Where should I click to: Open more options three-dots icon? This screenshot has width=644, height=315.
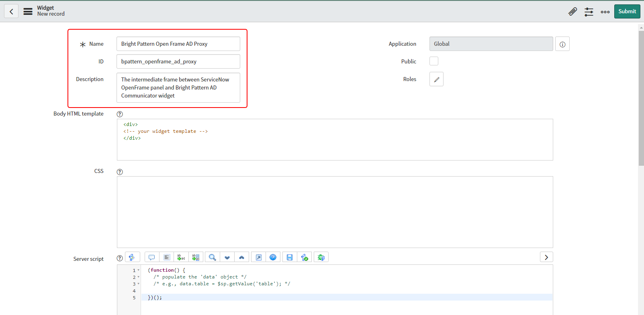point(605,12)
